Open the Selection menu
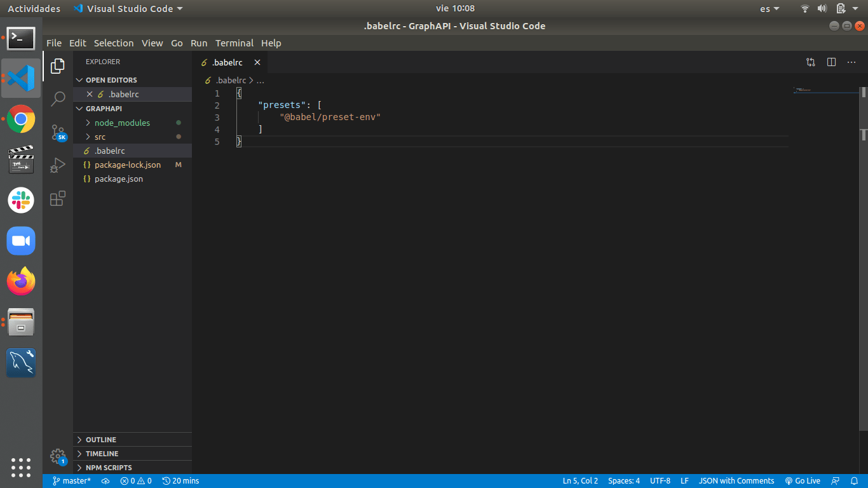 tap(114, 43)
